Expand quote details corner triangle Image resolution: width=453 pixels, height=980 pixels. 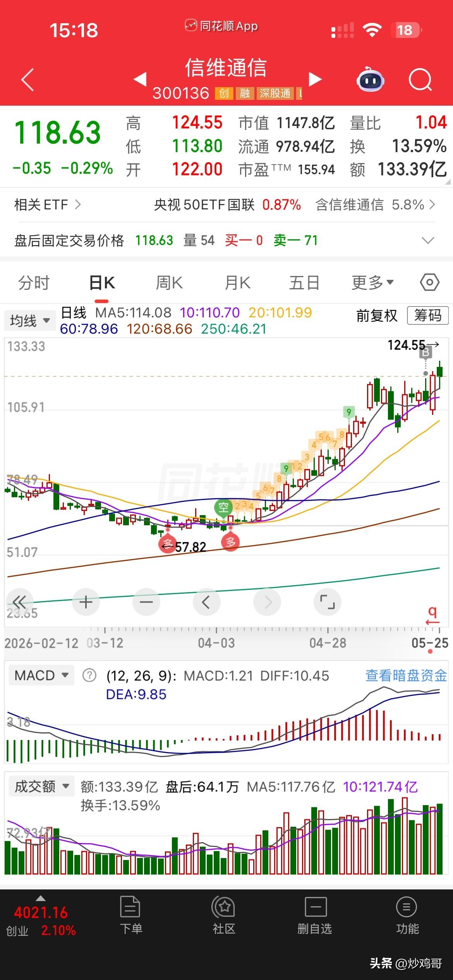point(448,182)
